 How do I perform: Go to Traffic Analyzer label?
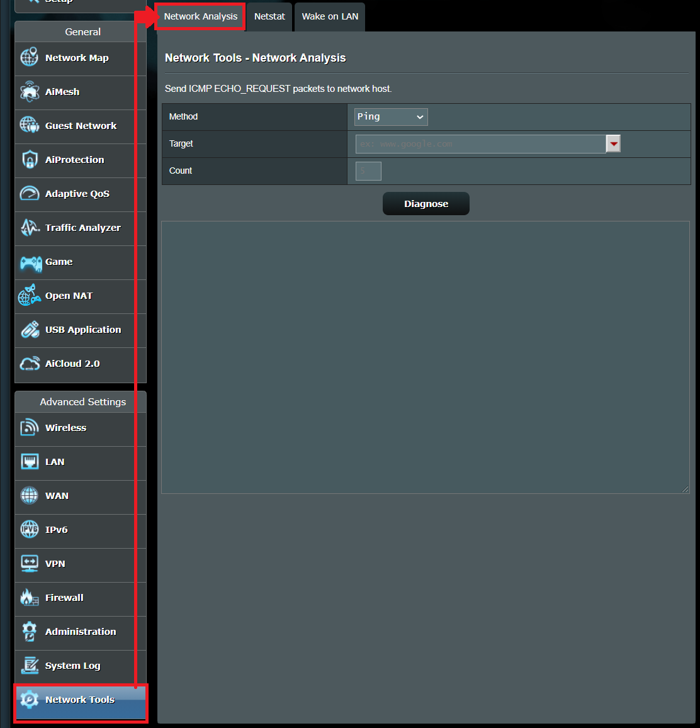(82, 228)
